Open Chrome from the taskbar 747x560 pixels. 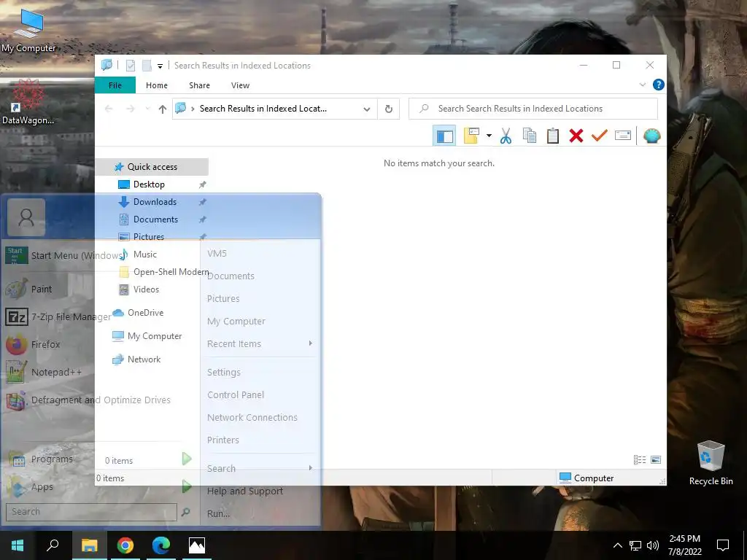(x=125, y=545)
